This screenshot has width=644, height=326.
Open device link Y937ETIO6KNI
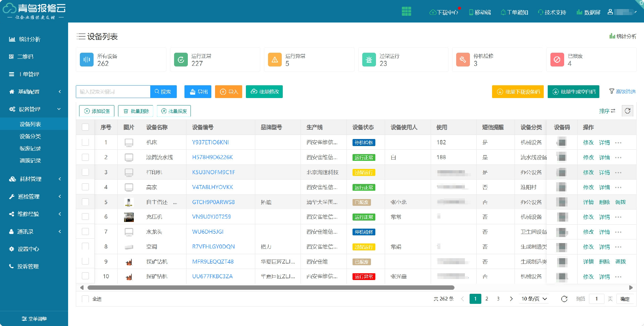[x=210, y=142]
